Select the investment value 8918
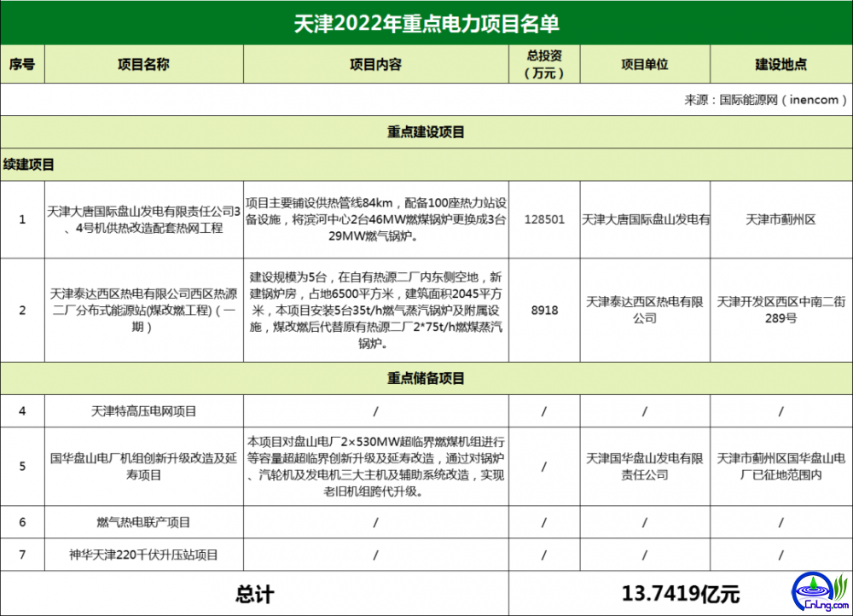This screenshot has width=853, height=616. (544, 311)
